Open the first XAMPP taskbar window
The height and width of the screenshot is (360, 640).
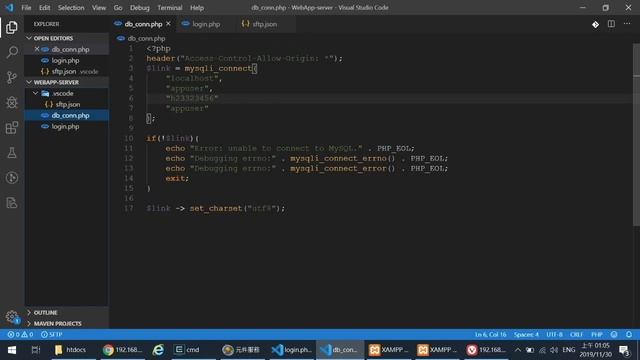[389, 350]
